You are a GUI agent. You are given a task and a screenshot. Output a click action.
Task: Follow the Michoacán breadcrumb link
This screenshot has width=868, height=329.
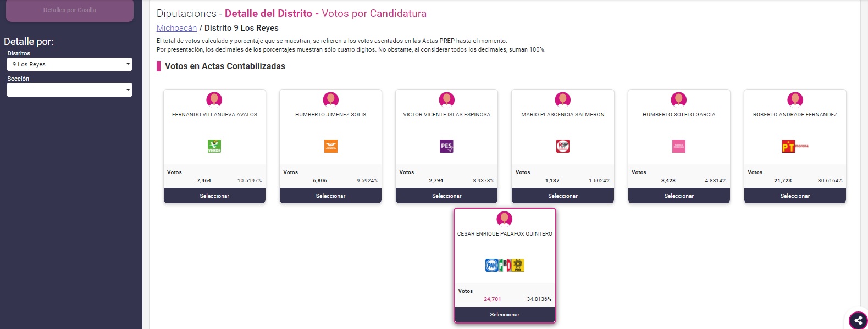pyautogui.click(x=176, y=28)
